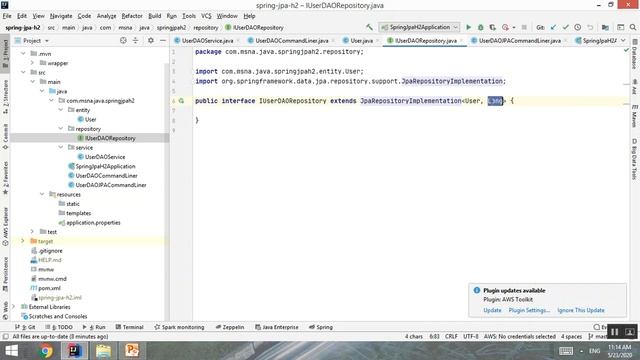Click the gutter implementation icon on line 6

pos(181,101)
